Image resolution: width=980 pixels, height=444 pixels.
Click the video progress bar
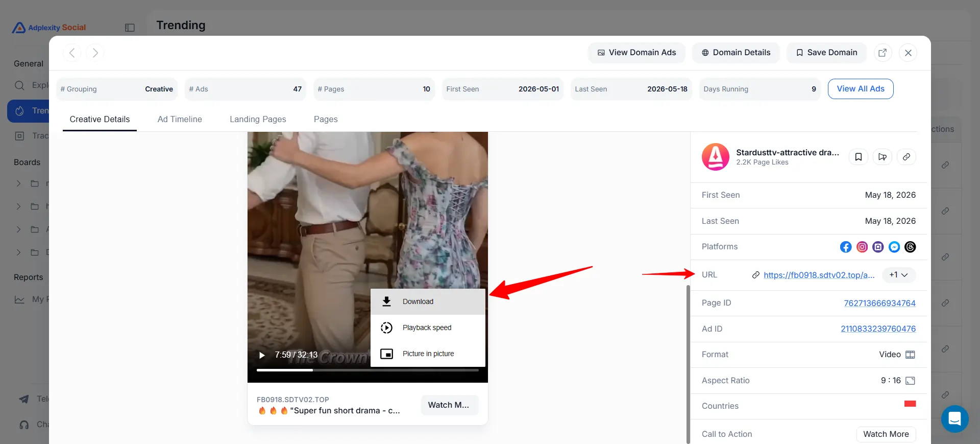367,370
